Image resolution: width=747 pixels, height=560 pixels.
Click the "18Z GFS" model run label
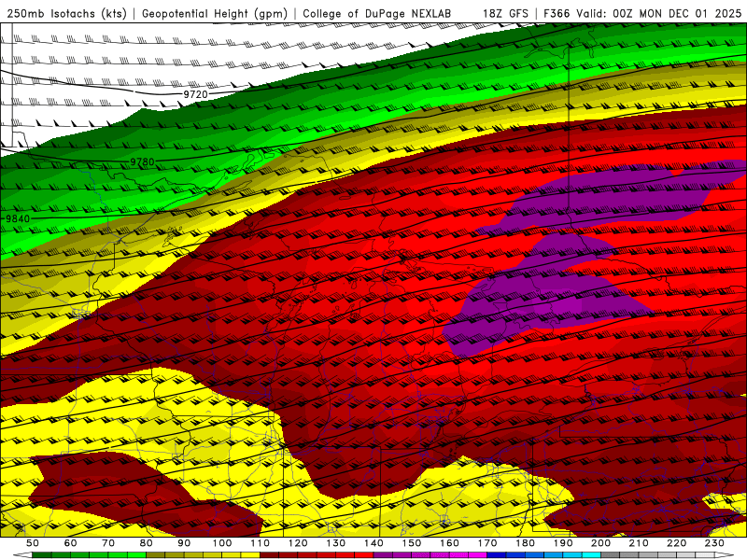pyautogui.click(x=505, y=13)
